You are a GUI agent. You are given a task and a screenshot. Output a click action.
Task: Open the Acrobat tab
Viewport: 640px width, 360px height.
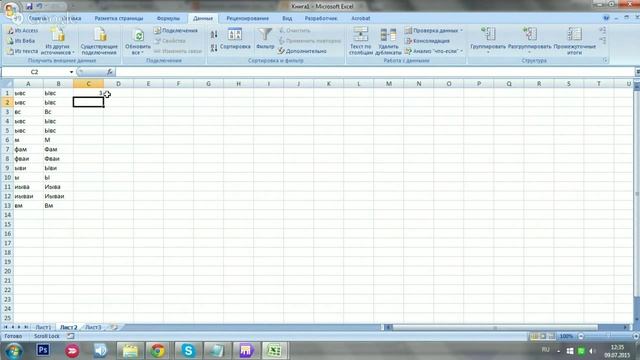click(x=361, y=18)
